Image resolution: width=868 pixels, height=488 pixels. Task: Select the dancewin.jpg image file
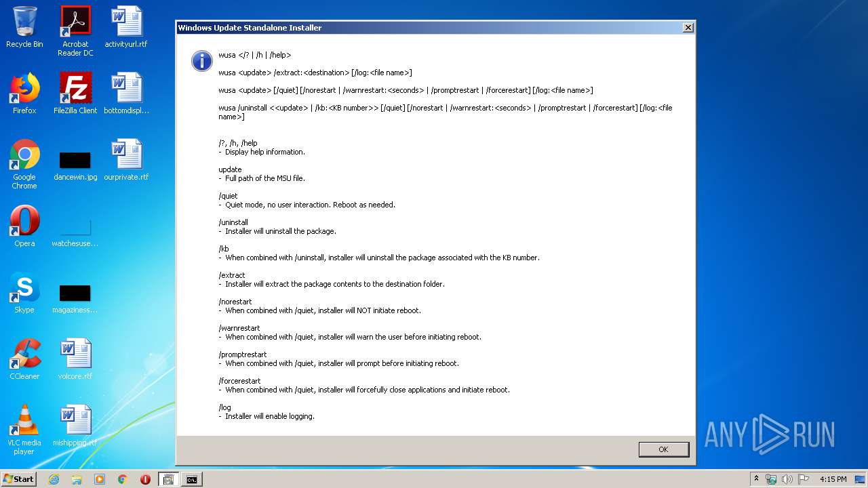coord(75,164)
